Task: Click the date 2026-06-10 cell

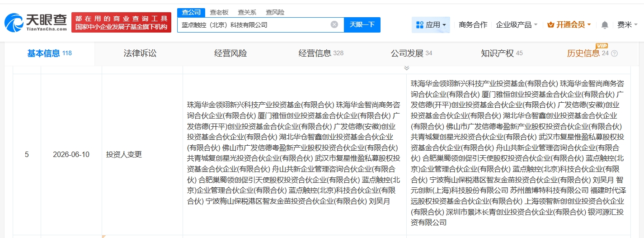Action: point(71,154)
